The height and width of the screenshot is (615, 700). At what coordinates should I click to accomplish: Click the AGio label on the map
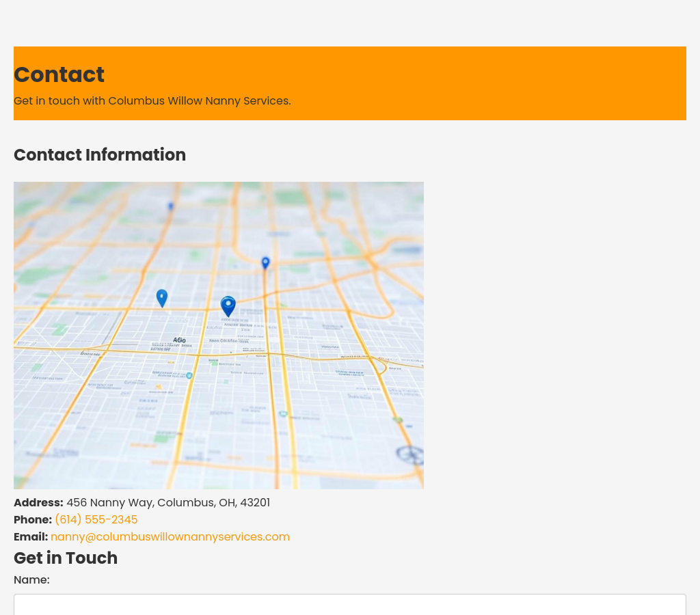179,340
